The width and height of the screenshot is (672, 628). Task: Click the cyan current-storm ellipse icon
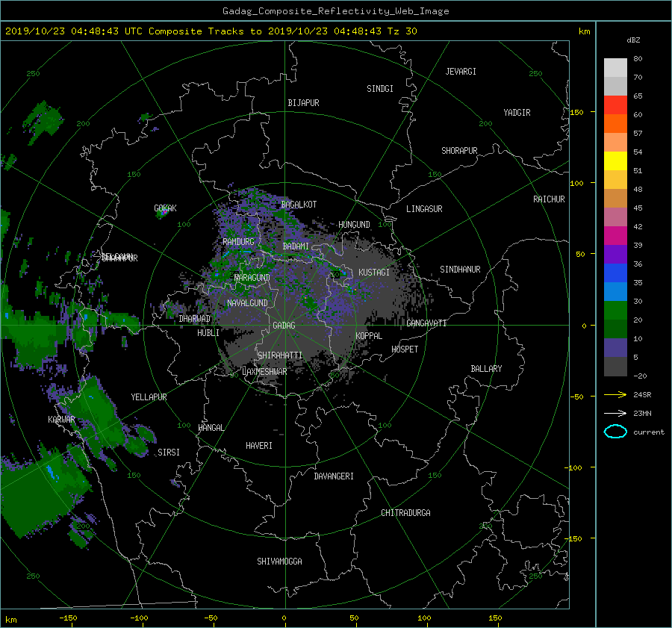pos(615,432)
